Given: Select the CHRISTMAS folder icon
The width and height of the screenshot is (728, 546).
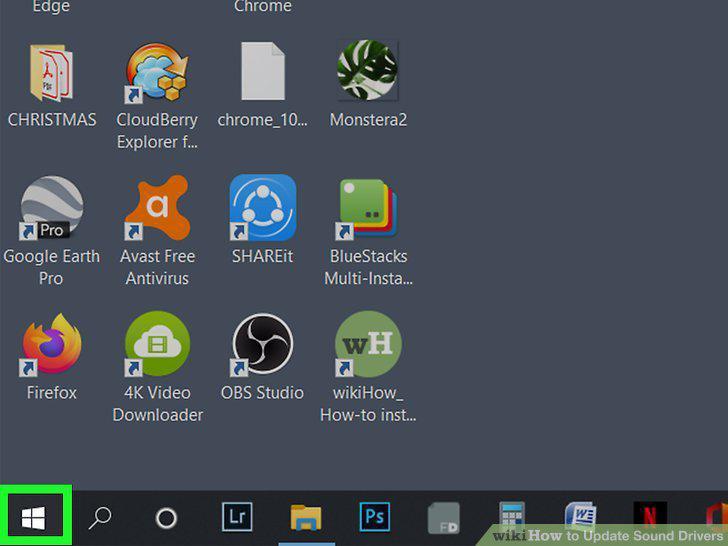Looking at the screenshot, I should [x=52, y=73].
